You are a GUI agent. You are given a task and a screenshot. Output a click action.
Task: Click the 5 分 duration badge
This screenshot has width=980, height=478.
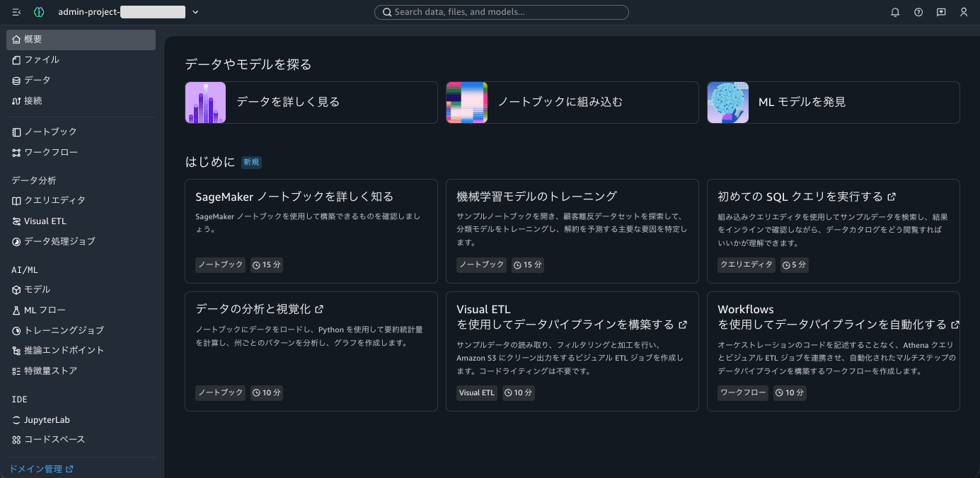[x=795, y=265]
